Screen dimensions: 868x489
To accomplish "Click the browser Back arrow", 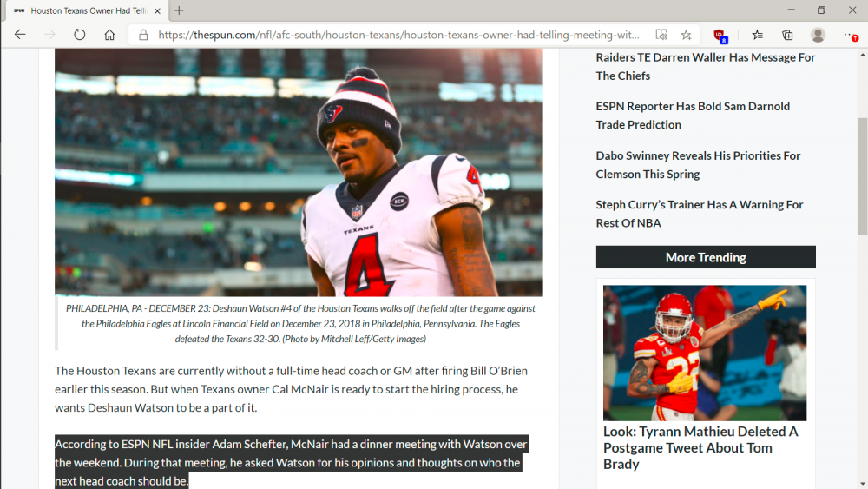I will [20, 35].
